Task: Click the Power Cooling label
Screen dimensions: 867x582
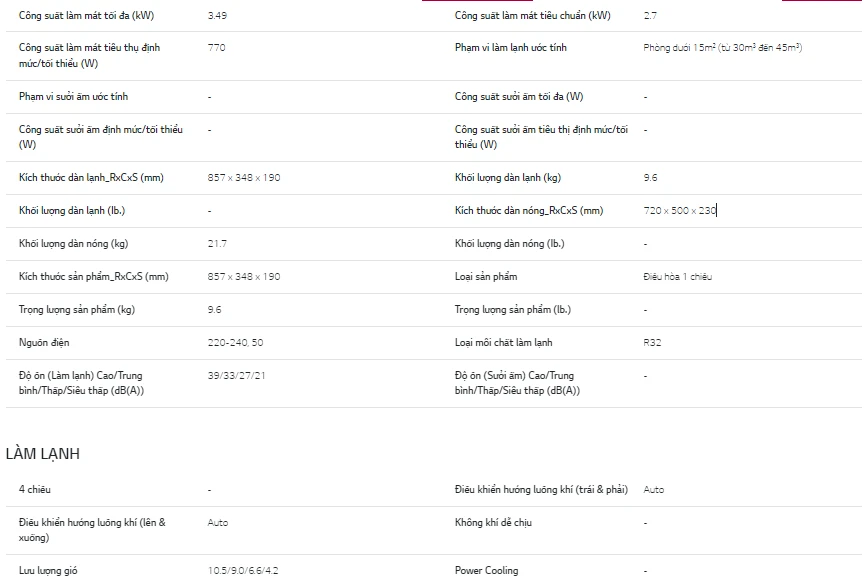Action: [x=486, y=571]
